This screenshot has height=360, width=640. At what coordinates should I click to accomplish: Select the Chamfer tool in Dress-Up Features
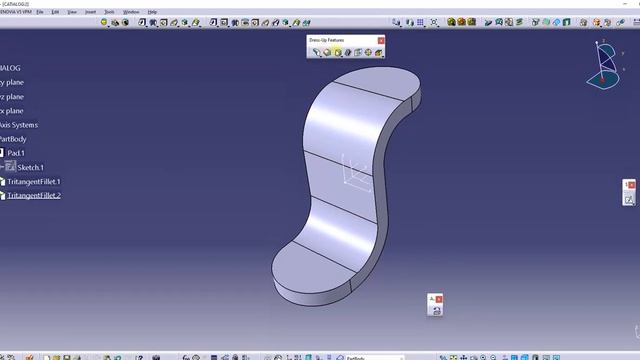[327, 53]
